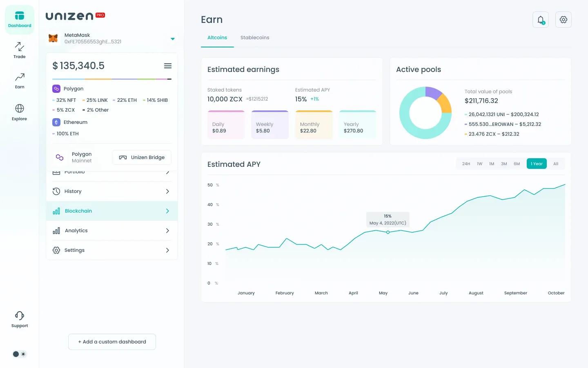Open the Support headset icon
The height and width of the screenshot is (368, 588).
20,316
